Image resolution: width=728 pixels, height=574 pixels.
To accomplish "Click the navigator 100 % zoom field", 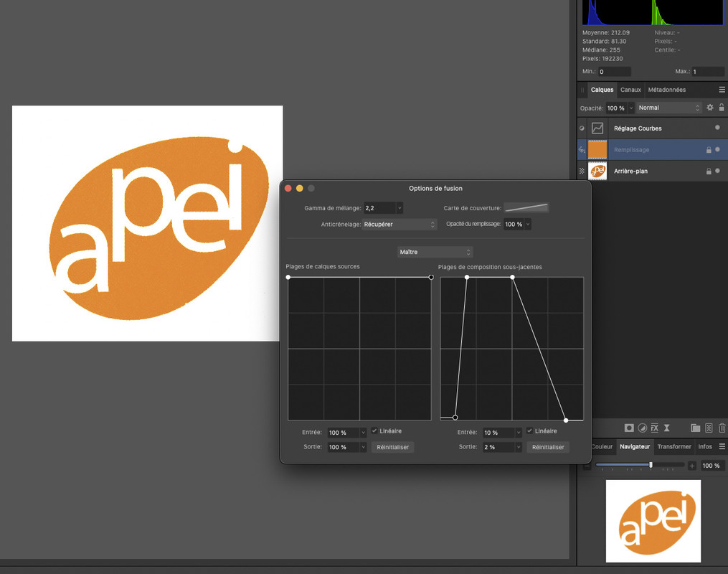I will click(712, 466).
